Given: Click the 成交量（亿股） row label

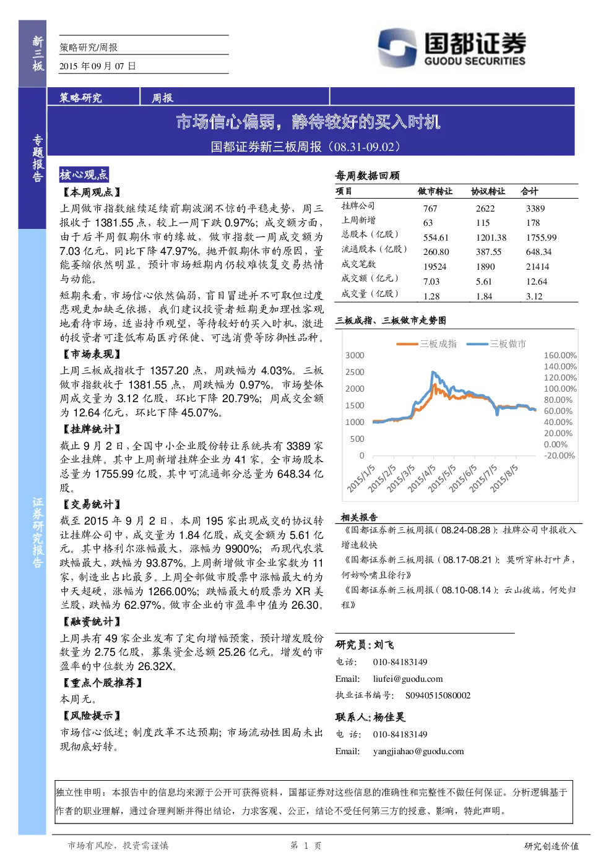Looking at the screenshot, I should click(370, 293).
